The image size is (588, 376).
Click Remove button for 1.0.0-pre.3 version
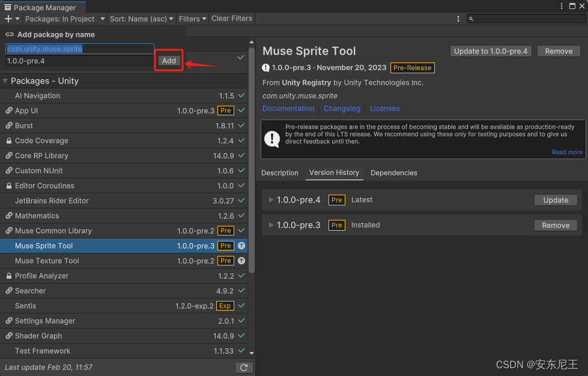point(556,225)
